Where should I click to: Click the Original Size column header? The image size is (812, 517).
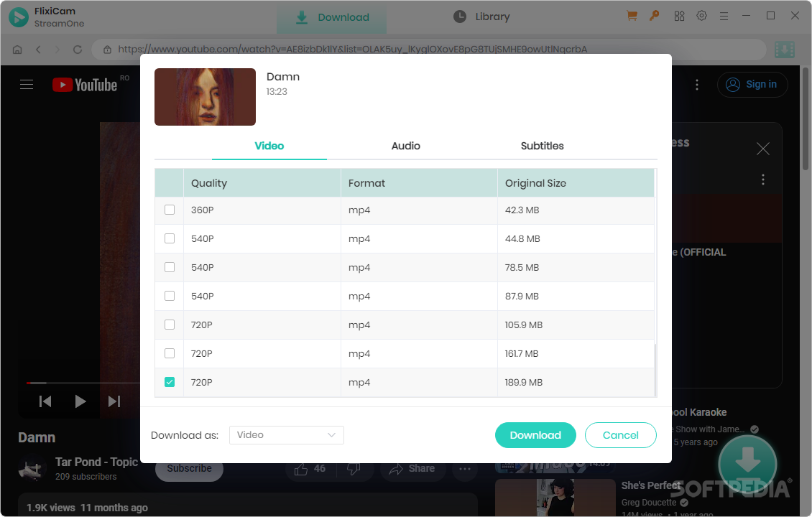point(576,183)
